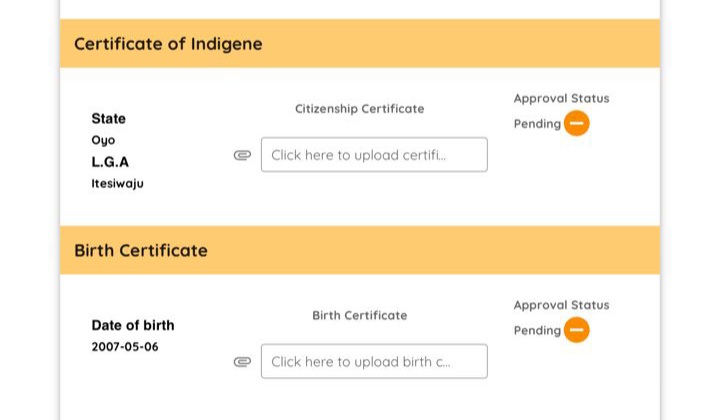Click Approval Status label in Birth Certificate section

tap(561, 305)
